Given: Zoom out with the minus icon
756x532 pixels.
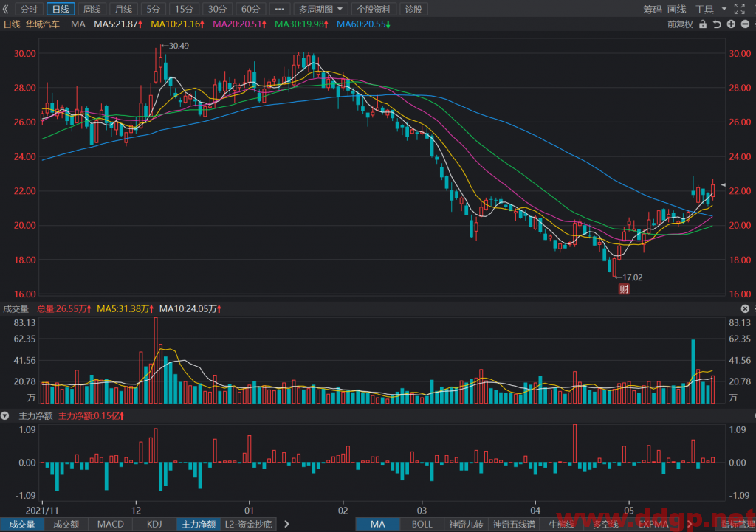Looking at the screenshot, I should pyautogui.click(x=745, y=24).
